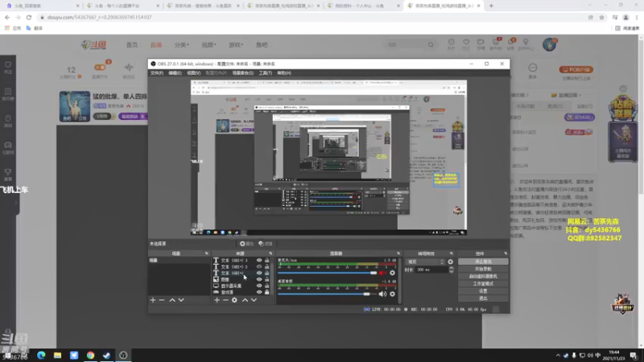644x362 pixels.
Task: Click the start recording button in OBS
Action: (x=483, y=269)
